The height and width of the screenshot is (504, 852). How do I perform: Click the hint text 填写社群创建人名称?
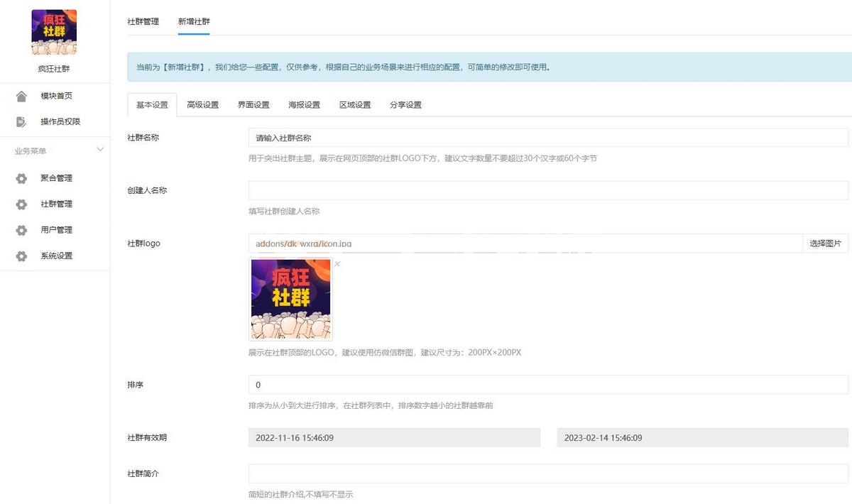pyautogui.click(x=284, y=211)
